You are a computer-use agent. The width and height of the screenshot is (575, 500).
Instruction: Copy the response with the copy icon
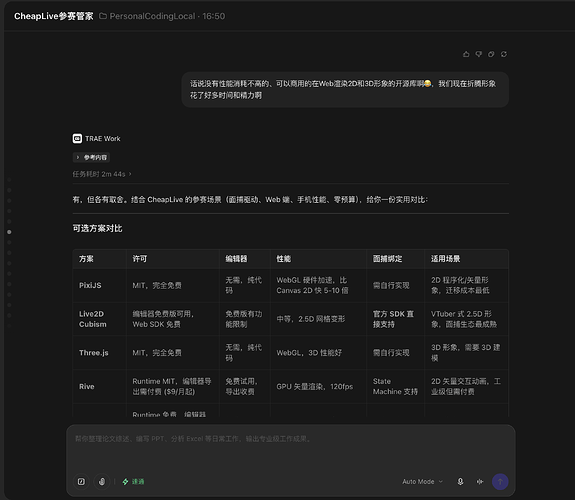(491, 54)
